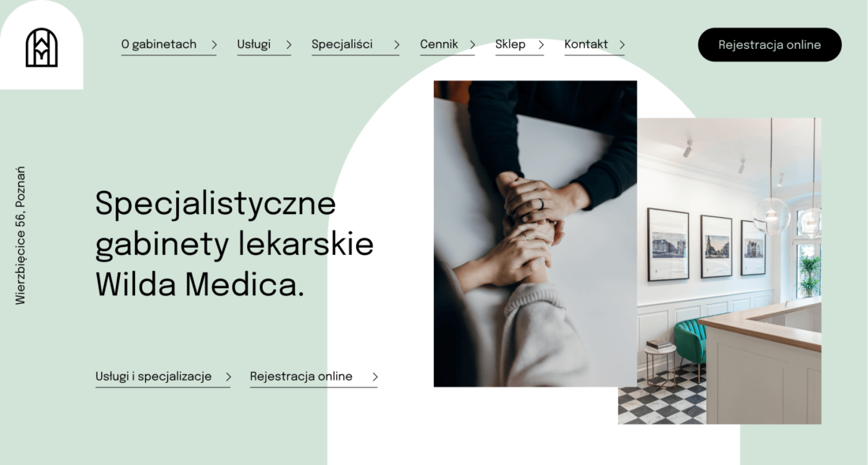Click the chevron after Cennik
This screenshot has width=868, height=465.
[x=472, y=45]
